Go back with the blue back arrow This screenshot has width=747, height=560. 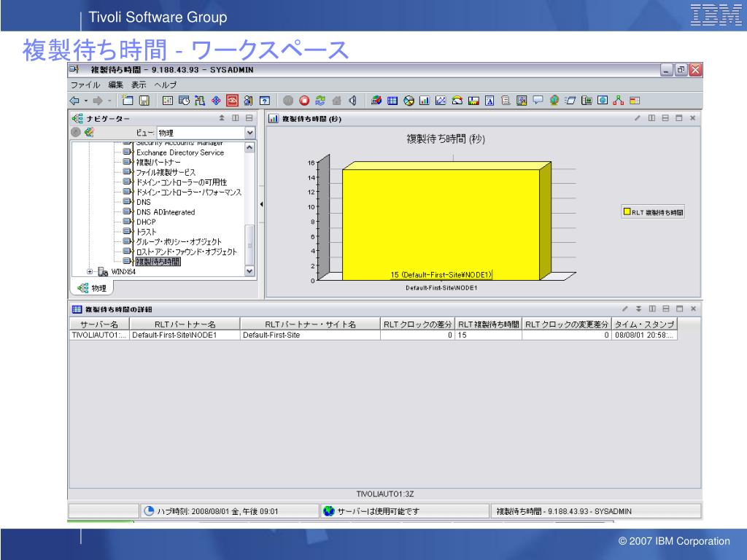click(x=74, y=101)
